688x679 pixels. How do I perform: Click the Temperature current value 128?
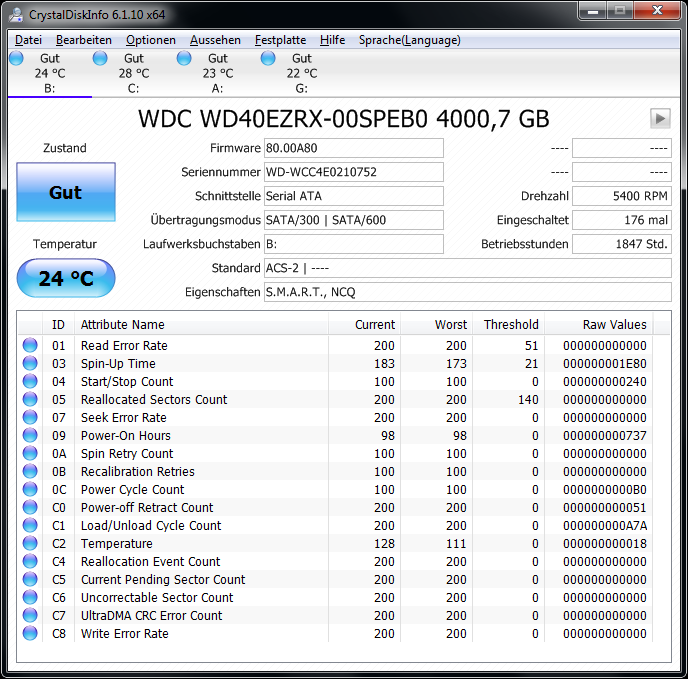coord(384,543)
